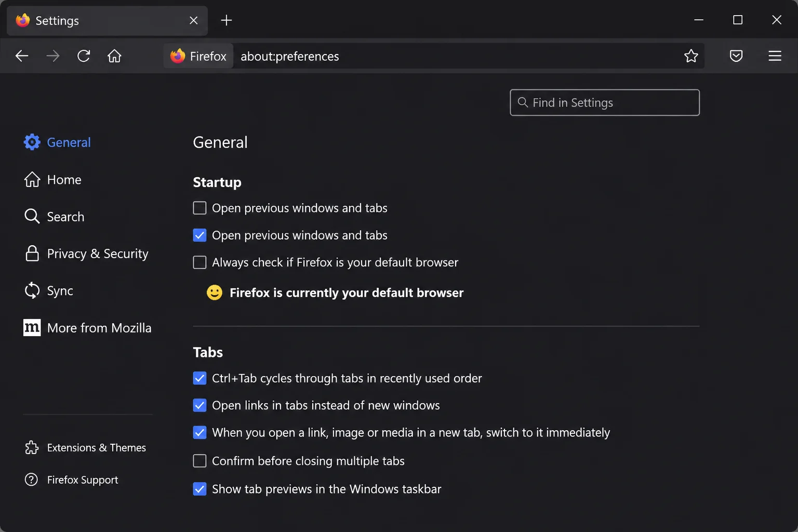
Task: Uncheck Open links in tabs instead of windows
Action: [199, 405]
